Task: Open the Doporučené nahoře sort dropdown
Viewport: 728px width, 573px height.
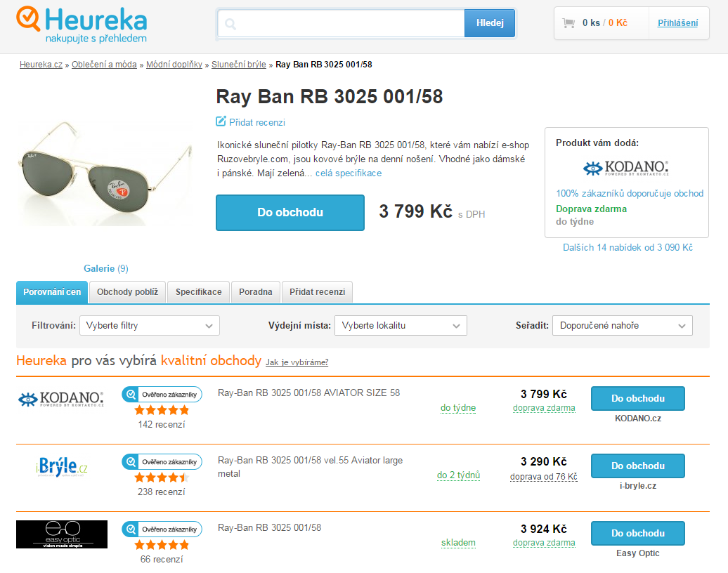Action: [622, 325]
